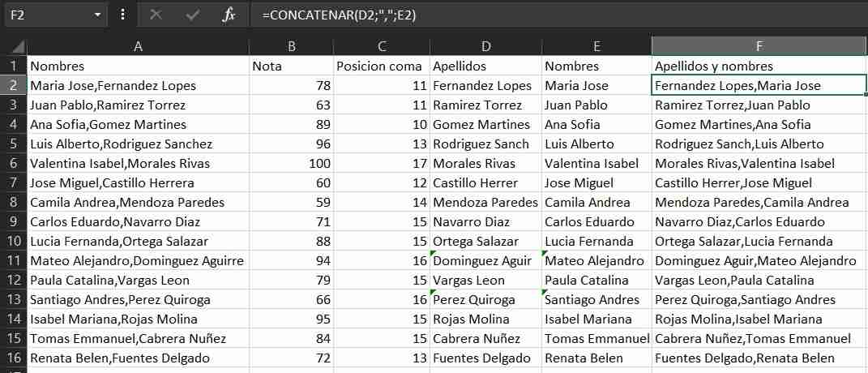Click the Enter checkmark icon in formula bar
Image resolution: width=868 pixels, height=373 pixels.
tap(193, 15)
